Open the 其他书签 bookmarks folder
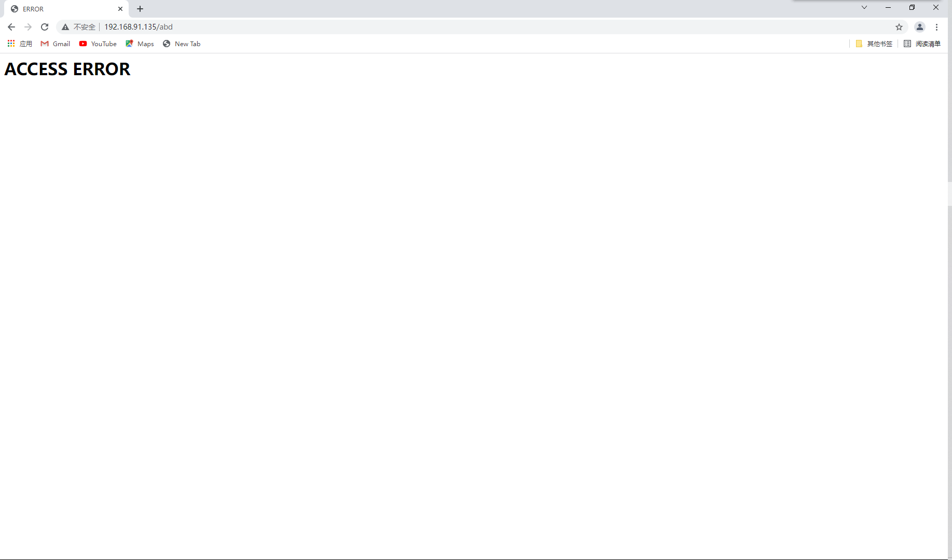 [x=874, y=44]
